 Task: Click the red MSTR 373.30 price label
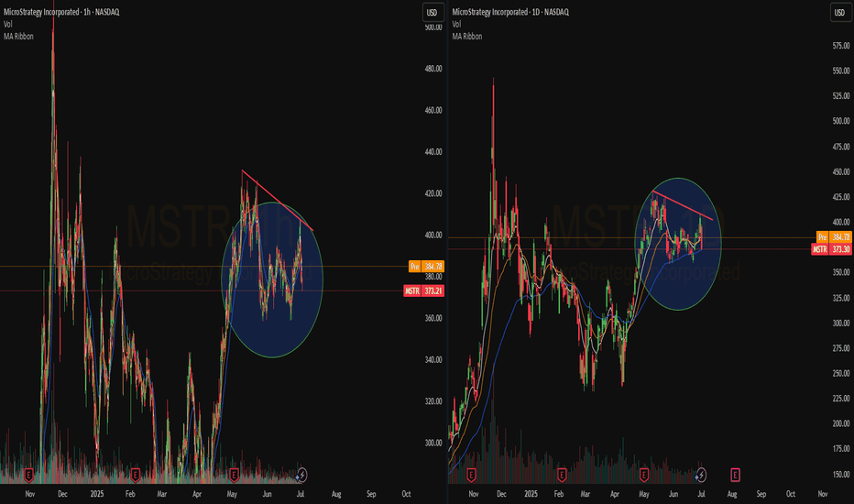pos(832,249)
